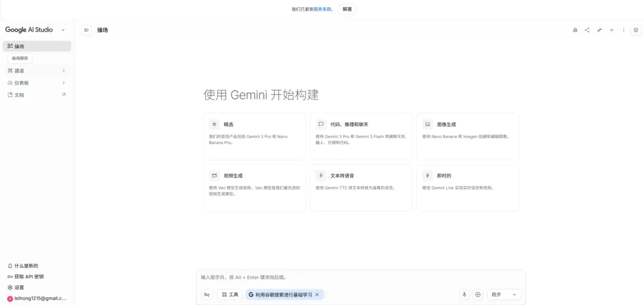
Task: Click the account avatar at sidebar bottom
Action: pyautogui.click(x=10, y=298)
